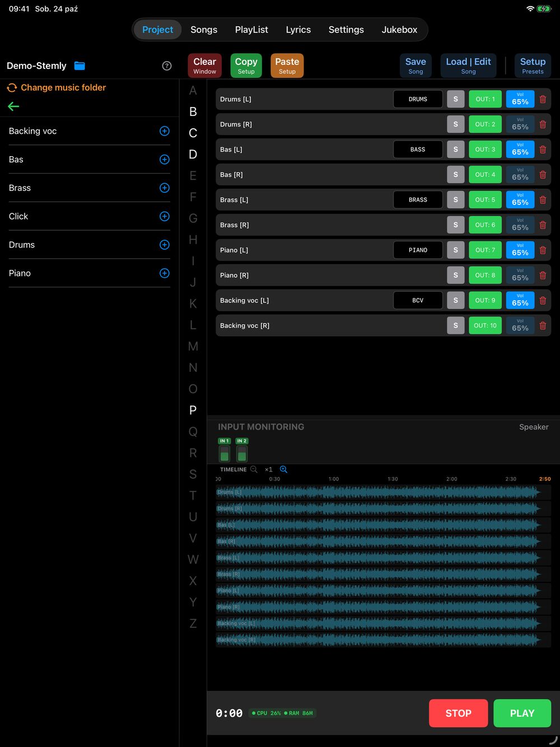Image resolution: width=560 pixels, height=747 pixels.
Task: Switch to the Lyrics tab
Action: [298, 30]
